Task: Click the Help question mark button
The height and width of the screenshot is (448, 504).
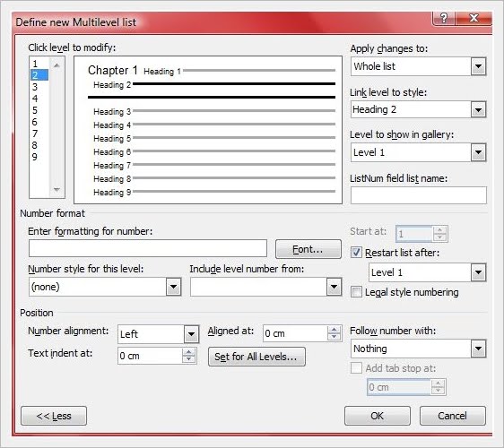Action: coord(444,18)
